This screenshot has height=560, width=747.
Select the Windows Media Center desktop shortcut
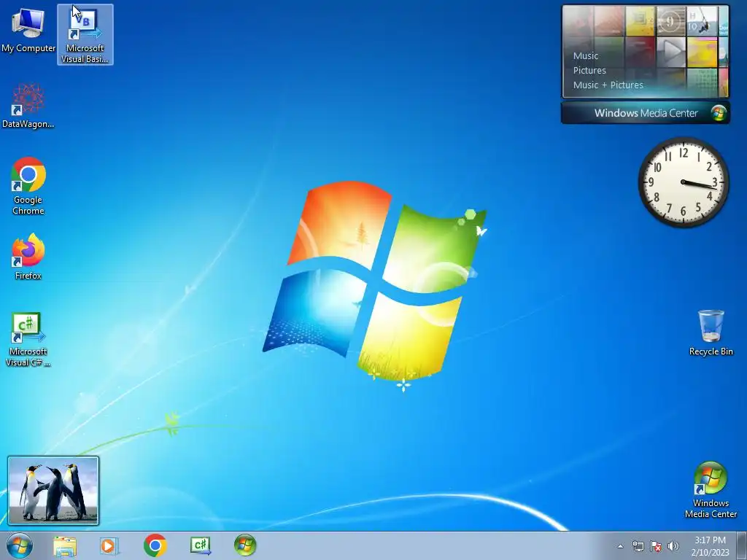[711, 490]
